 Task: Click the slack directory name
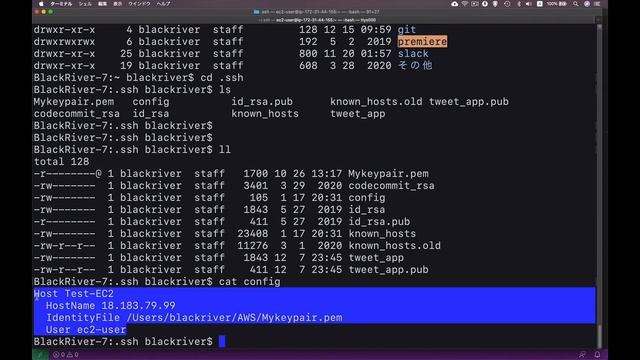point(413,54)
